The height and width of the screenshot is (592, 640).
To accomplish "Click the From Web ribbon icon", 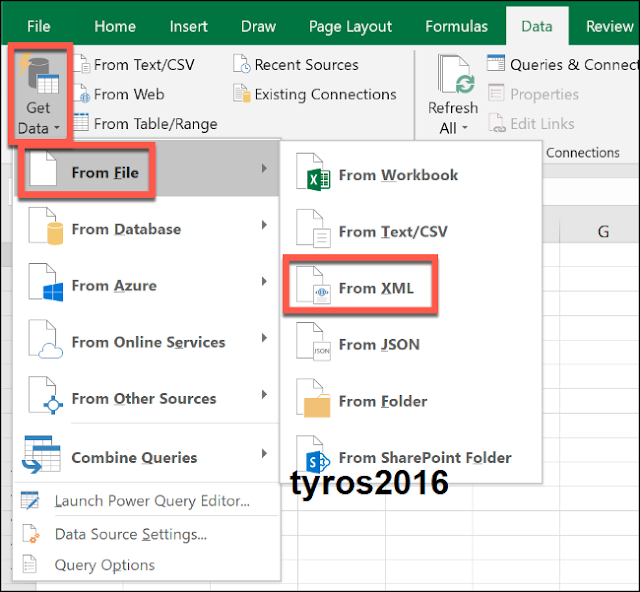I will 83,93.
